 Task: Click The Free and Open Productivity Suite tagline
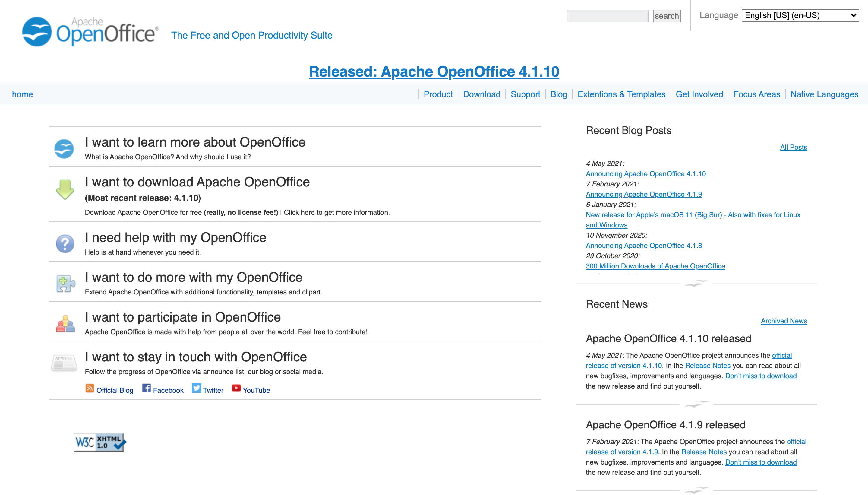click(x=252, y=35)
